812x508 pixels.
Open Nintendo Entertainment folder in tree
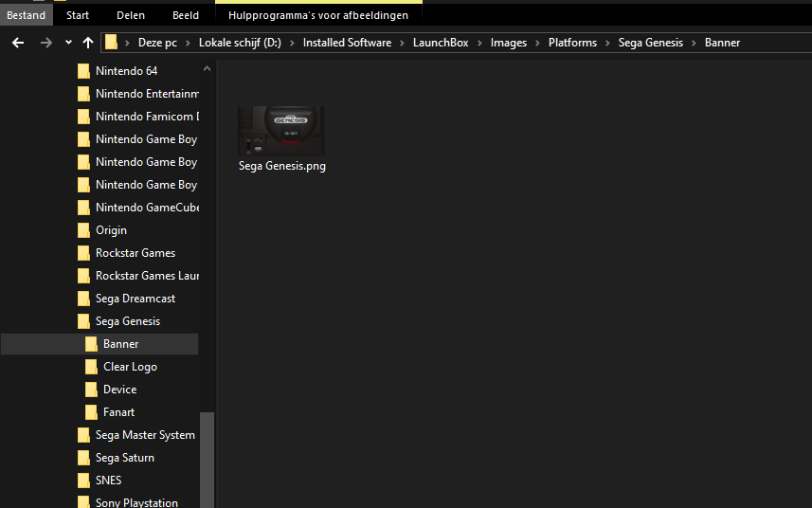(147, 94)
